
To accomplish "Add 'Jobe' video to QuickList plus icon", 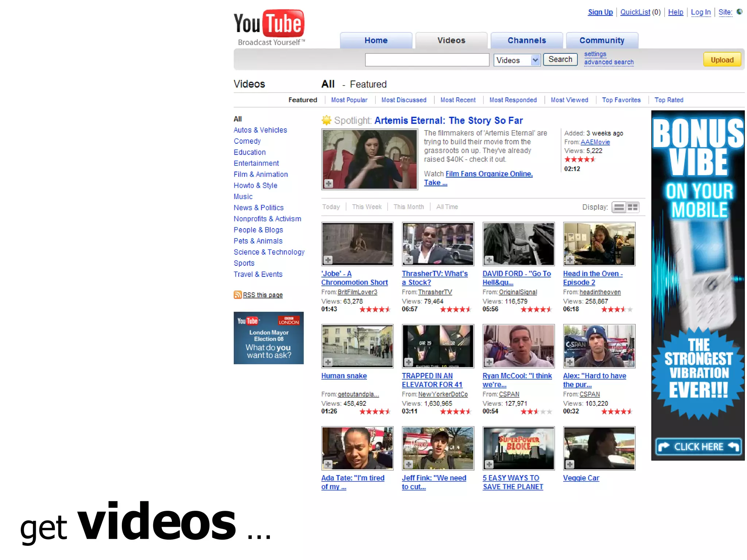I will point(328,260).
